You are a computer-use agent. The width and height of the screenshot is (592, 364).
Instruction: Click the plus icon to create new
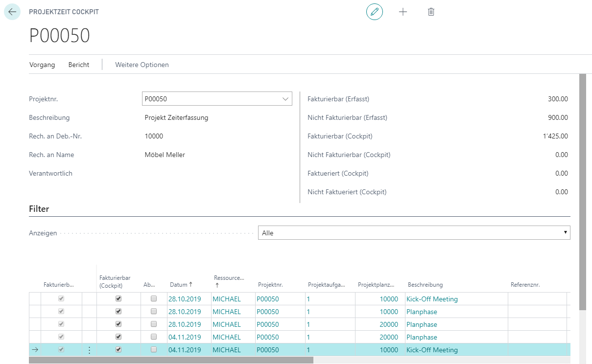pyautogui.click(x=403, y=12)
